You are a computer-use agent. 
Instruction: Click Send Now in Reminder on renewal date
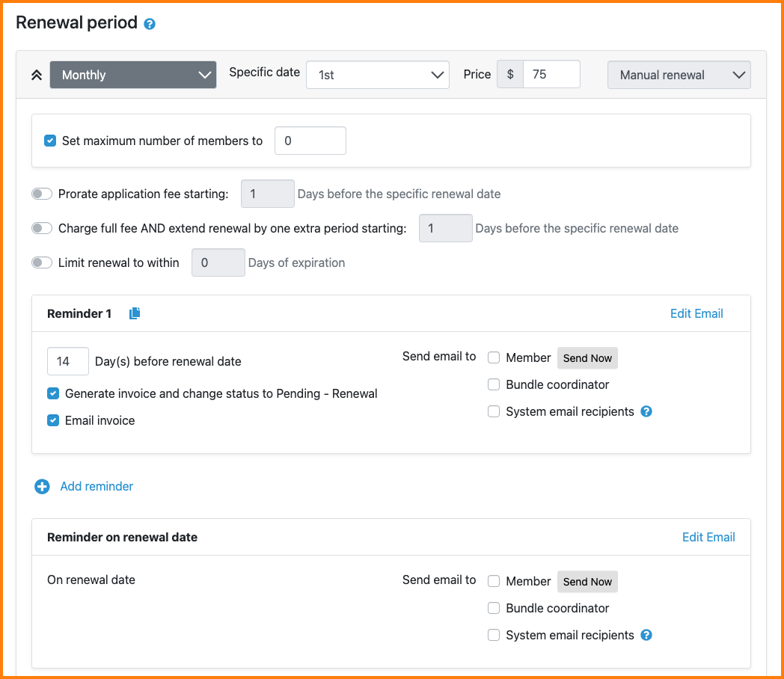pos(587,582)
